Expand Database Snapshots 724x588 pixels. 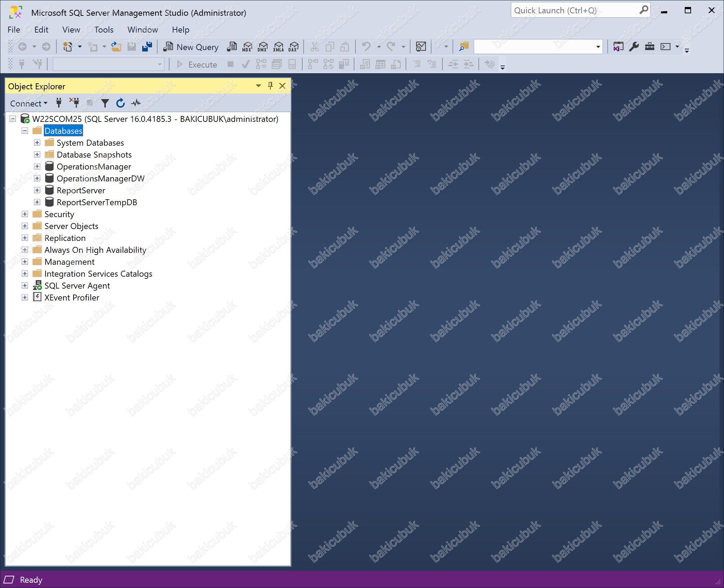point(37,154)
